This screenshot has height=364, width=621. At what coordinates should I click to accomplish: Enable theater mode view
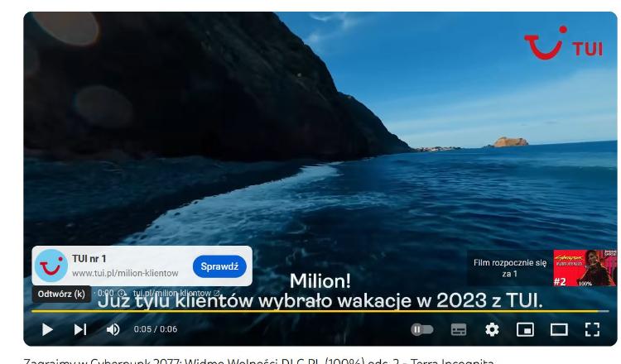(559, 329)
